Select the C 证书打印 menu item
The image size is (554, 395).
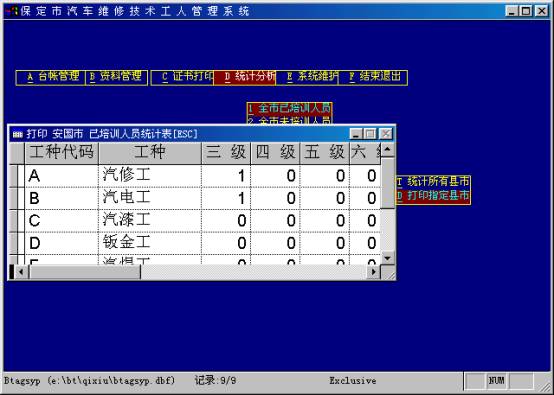point(183,77)
